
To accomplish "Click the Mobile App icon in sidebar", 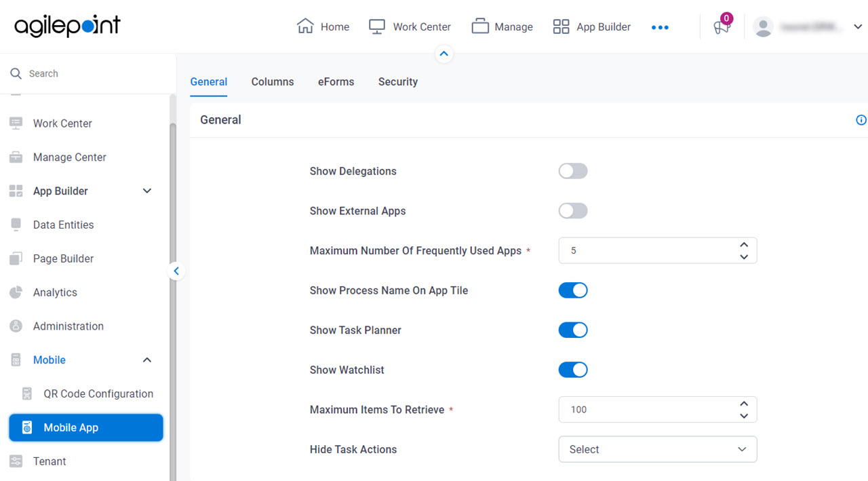I will coord(26,427).
